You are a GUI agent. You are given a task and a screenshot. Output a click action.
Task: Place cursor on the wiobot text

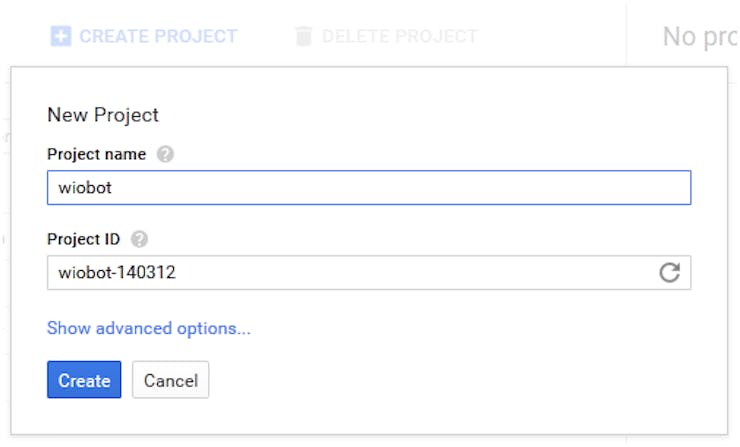pos(85,187)
